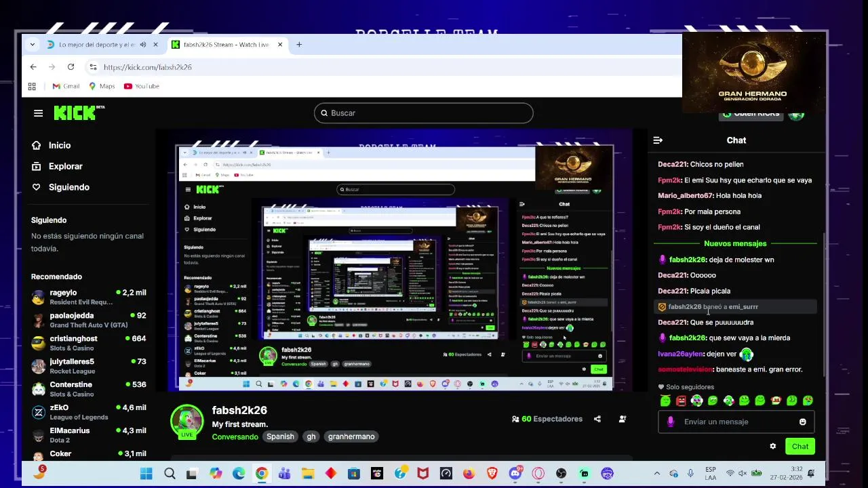Click username Mario_alberto67 in chat
This screenshot has width=868, height=488.
coord(685,195)
